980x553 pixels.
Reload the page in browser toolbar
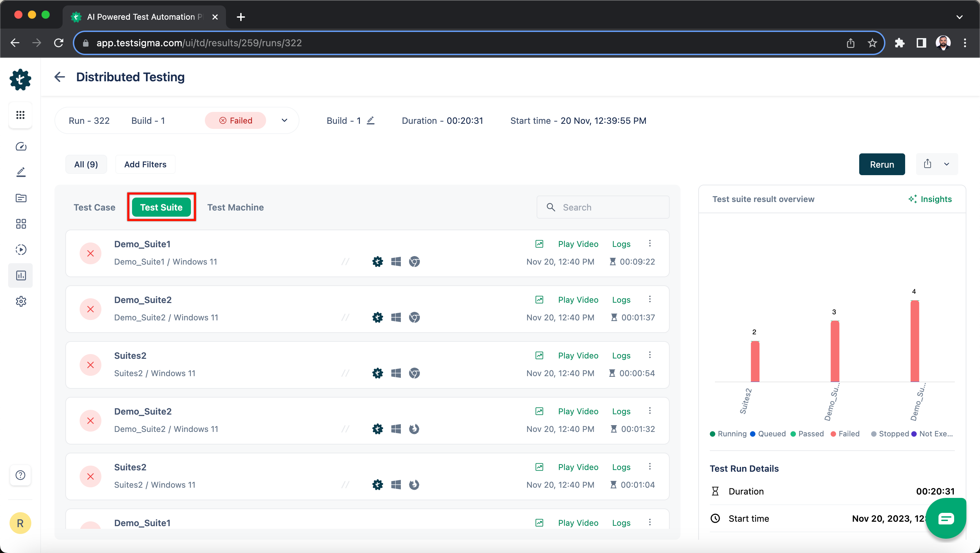(x=59, y=43)
